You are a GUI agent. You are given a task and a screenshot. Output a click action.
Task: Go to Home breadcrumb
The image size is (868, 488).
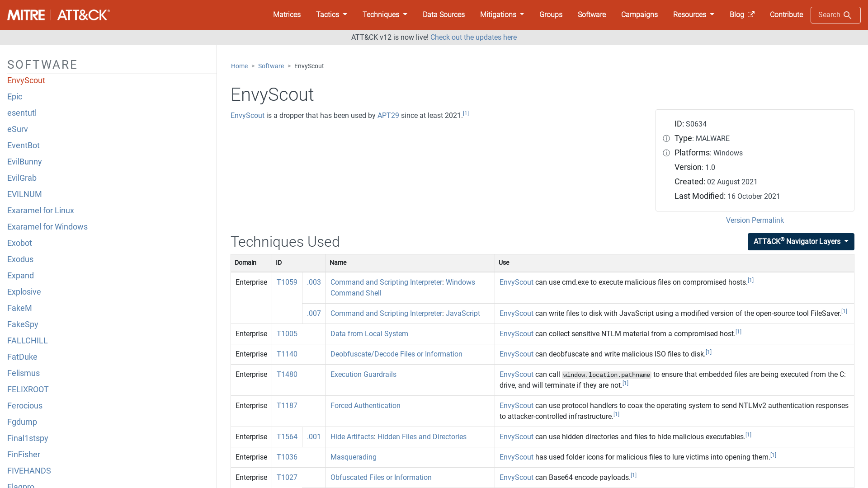(239, 66)
